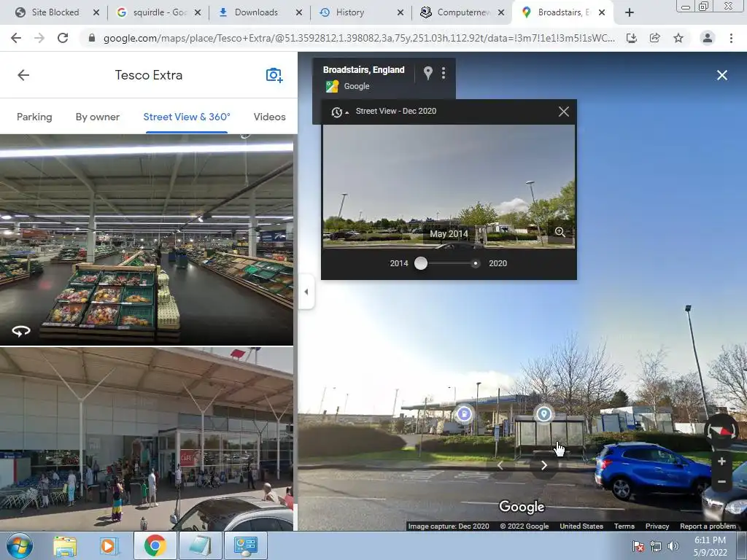The width and height of the screenshot is (747, 560).
Task: Open the Privacy link
Action: pos(657,526)
